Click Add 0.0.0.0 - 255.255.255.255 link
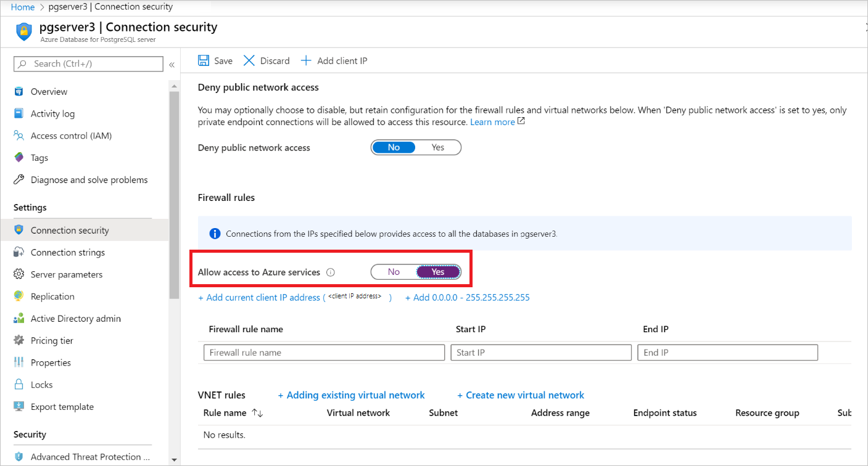 pos(467,297)
